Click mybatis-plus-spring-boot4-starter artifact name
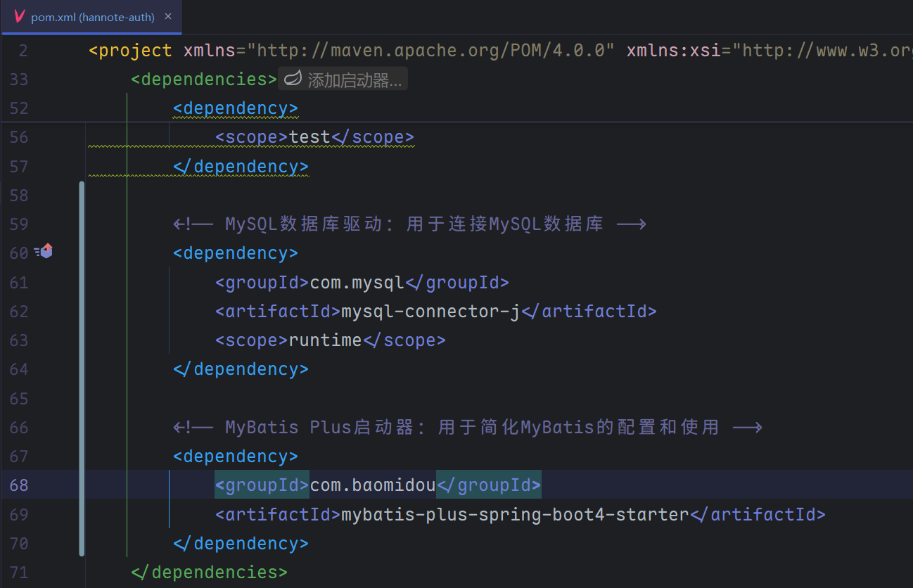This screenshot has height=588, width=913. pyautogui.click(x=515, y=514)
